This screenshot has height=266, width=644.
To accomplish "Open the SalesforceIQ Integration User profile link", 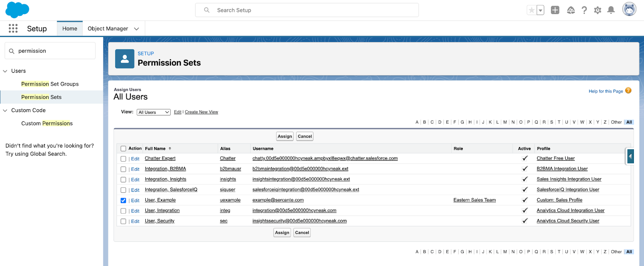I will tap(568, 190).
